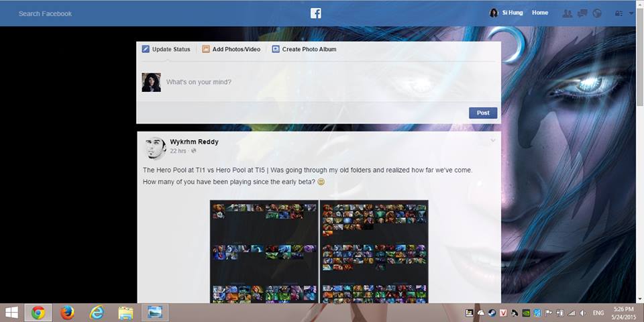The width and height of the screenshot is (644, 322).
Task: Click the first white square tray icon
Action: coord(469,313)
